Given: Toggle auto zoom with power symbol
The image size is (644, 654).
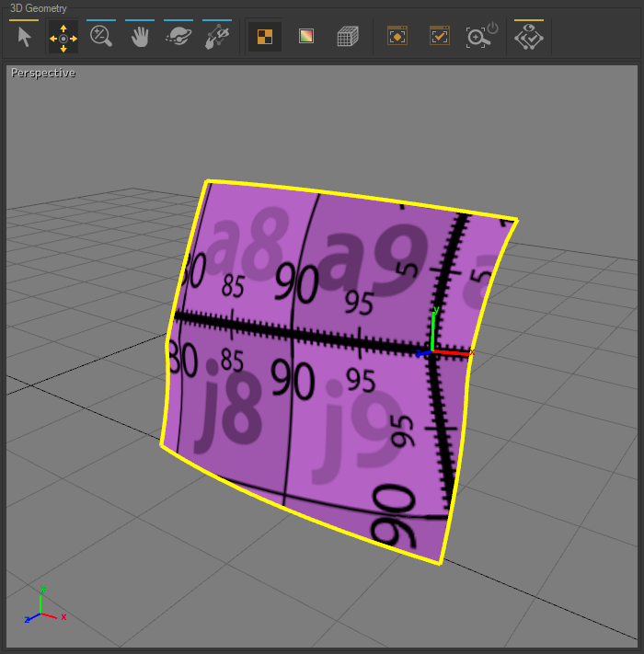Looking at the screenshot, I should (482, 36).
